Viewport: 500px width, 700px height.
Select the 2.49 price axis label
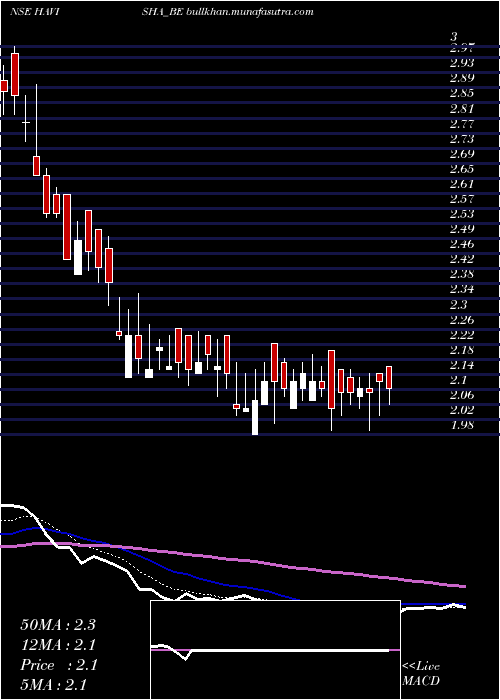[462, 229]
